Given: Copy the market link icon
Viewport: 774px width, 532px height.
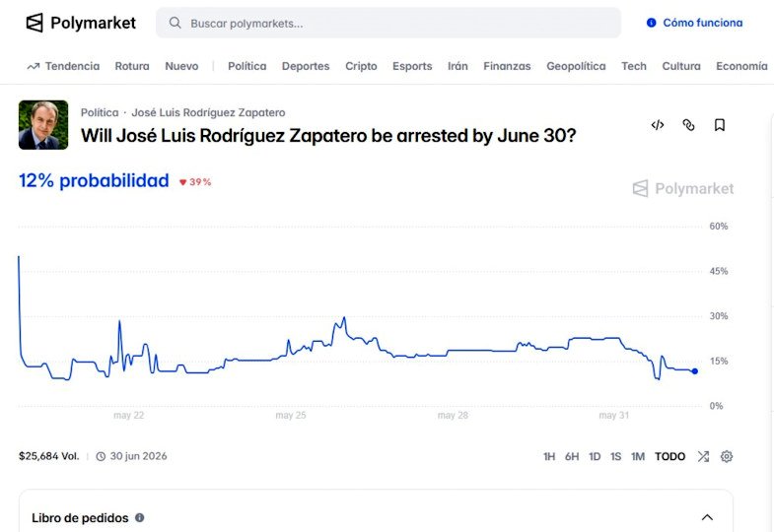Looking at the screenshot, I should click(688, 125).
